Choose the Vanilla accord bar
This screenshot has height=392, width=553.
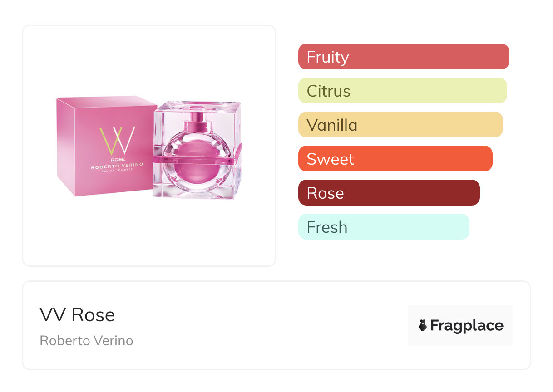click(400, 125)
